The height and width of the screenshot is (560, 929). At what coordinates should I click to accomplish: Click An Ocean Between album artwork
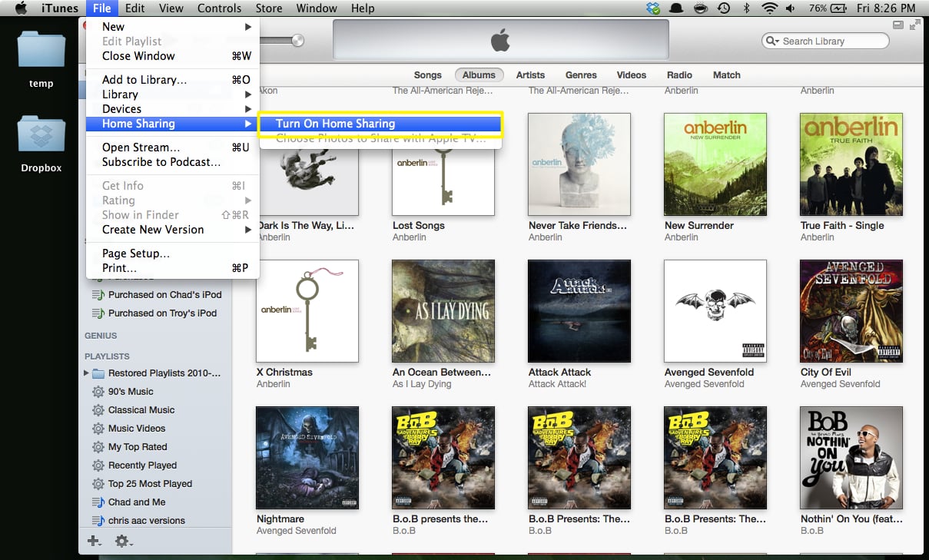[443, 311]
